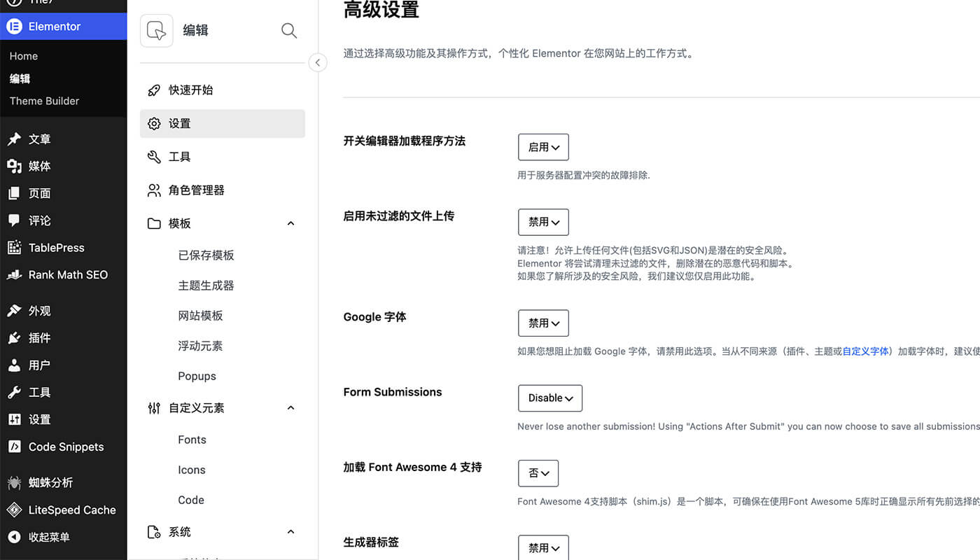980x560 pixels.
Task: Click the Form Submissions setting label
Action: point(393,392)
